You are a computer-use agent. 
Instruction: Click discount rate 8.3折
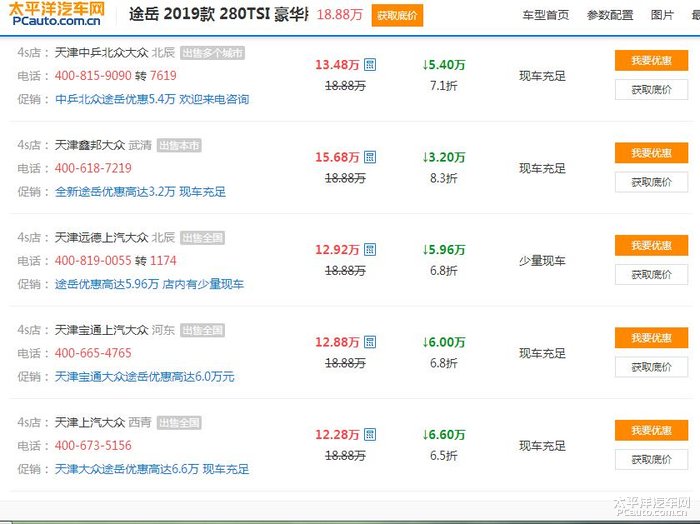444,178
